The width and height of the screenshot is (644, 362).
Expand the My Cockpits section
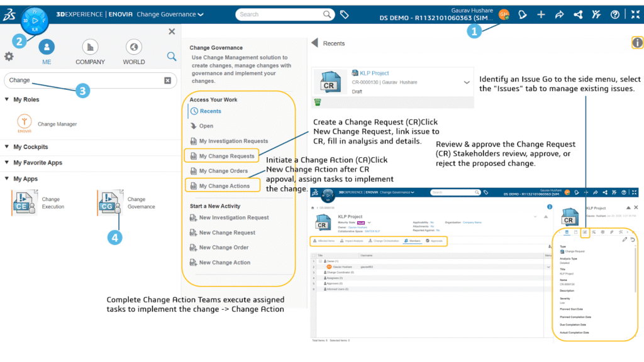(7, 147)
